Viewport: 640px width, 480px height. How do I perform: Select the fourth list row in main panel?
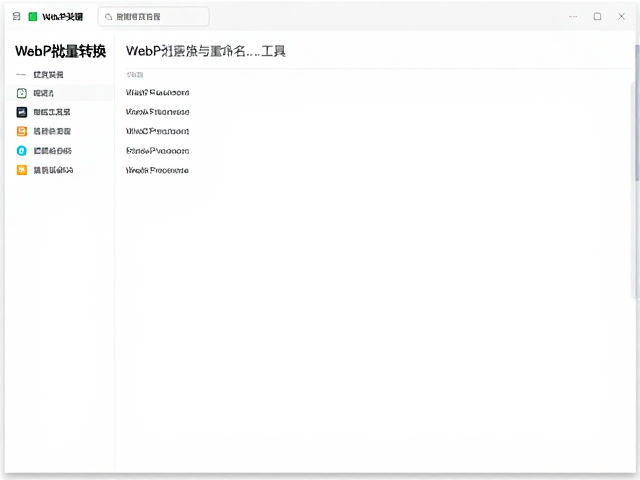tap(157, 151)
